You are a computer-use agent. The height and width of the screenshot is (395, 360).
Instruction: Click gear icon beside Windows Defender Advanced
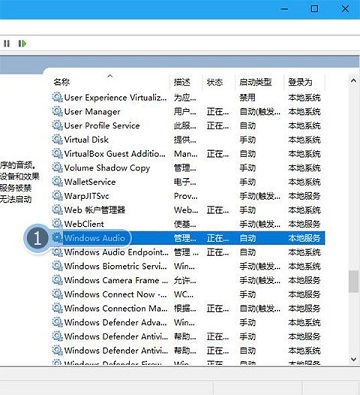[57, 322]
